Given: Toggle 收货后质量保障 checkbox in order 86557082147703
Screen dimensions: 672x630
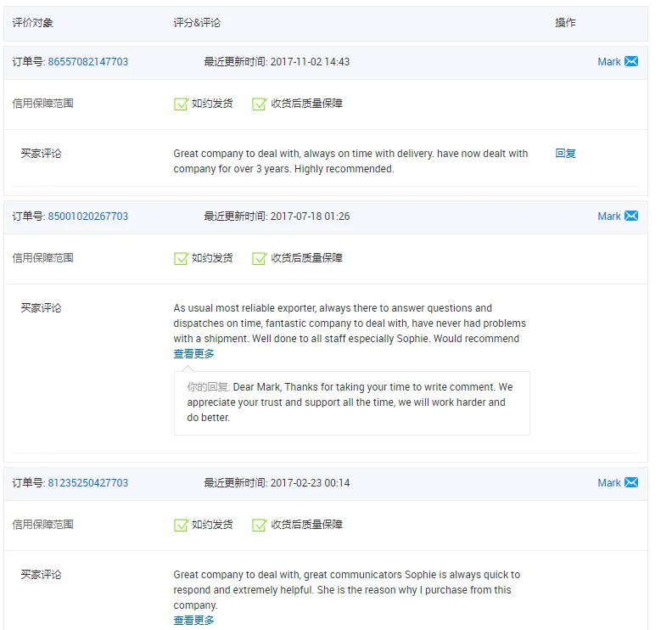Looking at the screenshot, I should click(260, 104).
